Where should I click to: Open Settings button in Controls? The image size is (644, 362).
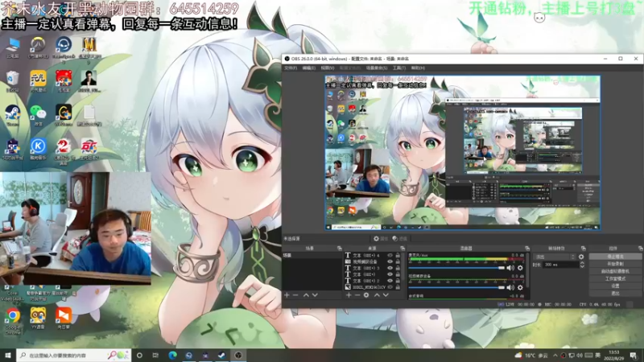click(615, 286)
